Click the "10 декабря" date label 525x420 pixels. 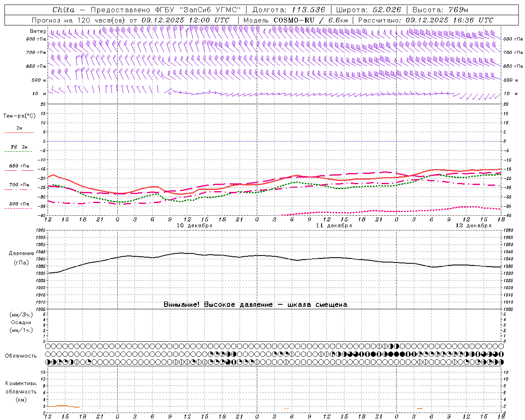pos(194,226)
